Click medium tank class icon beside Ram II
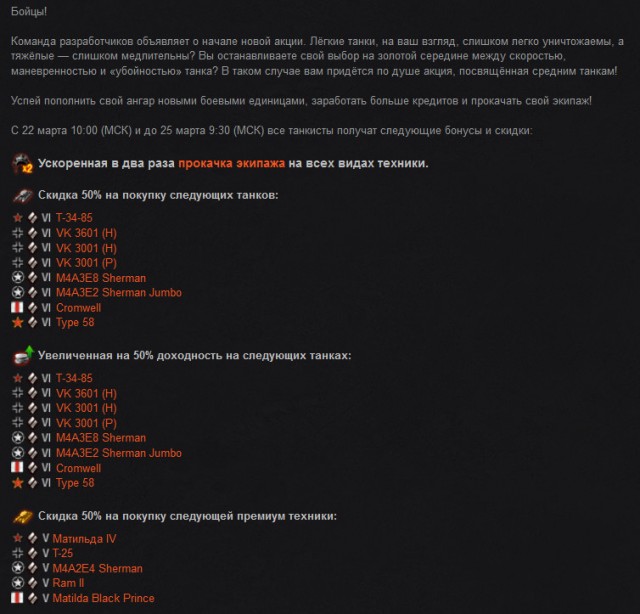This screenshot has height=614, width=640. tap(33, 583)
